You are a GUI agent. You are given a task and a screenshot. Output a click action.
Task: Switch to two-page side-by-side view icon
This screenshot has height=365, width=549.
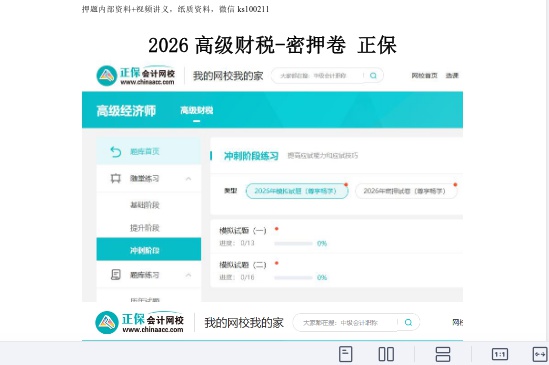(x=386, y=354)
